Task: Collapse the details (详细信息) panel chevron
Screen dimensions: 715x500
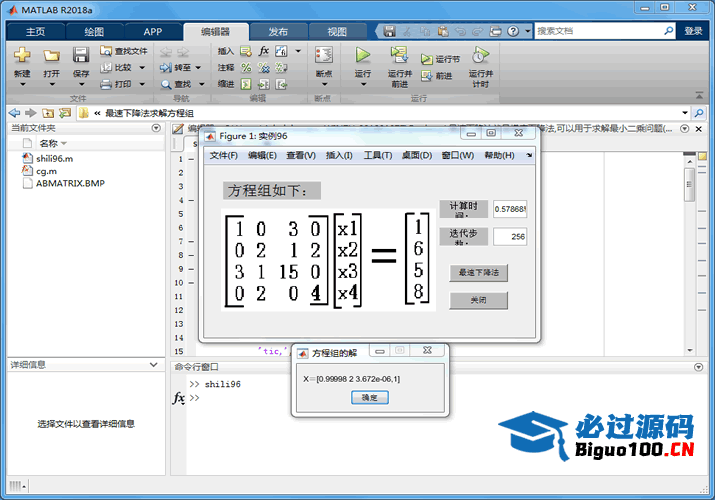Action: tap(154, 365)
